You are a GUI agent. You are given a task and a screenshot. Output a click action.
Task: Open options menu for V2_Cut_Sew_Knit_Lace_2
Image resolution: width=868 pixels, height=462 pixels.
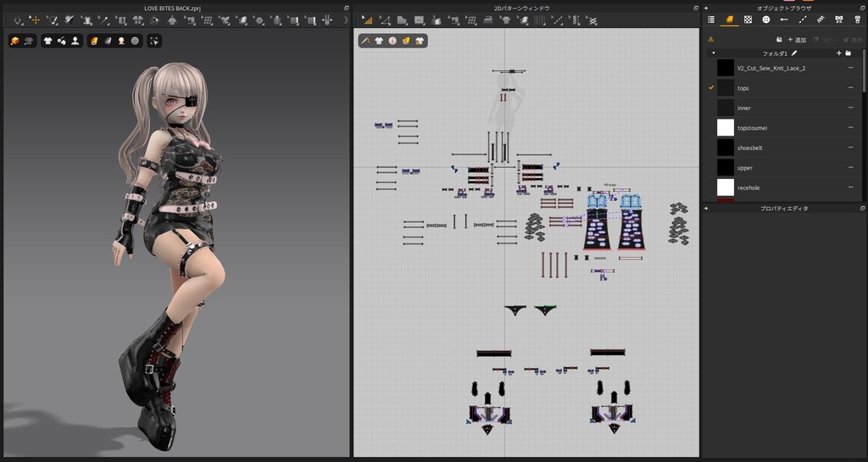point(851,68)
